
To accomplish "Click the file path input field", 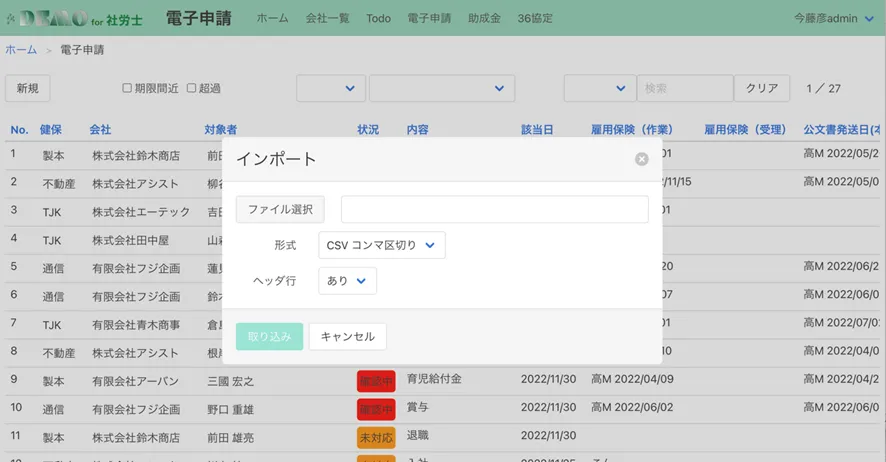I will pos(494,210).
